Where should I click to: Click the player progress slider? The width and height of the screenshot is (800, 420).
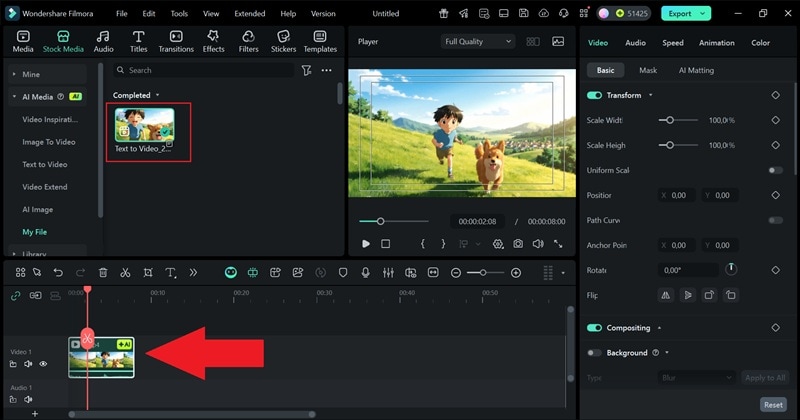click(393, 221)
